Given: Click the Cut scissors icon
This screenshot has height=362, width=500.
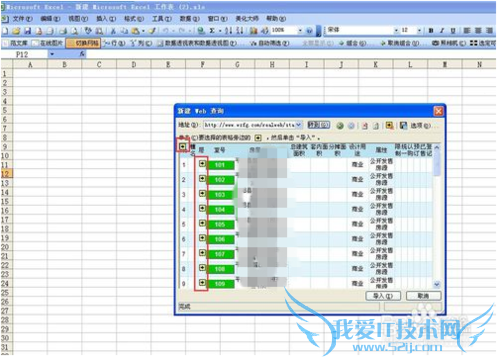Looking at the screenshot, I should (x=113, y=31).
